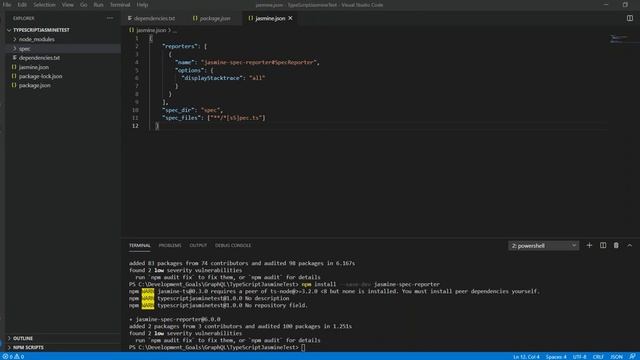640x360 pixels.
Task: Split the editor to the right
Action: [629, 18]
